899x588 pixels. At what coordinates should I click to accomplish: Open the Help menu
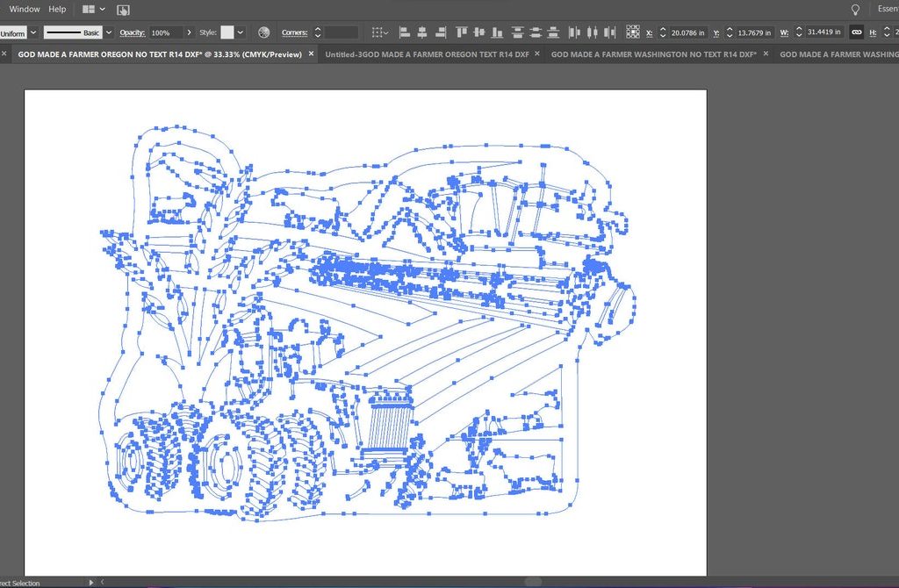pos(57,9)
